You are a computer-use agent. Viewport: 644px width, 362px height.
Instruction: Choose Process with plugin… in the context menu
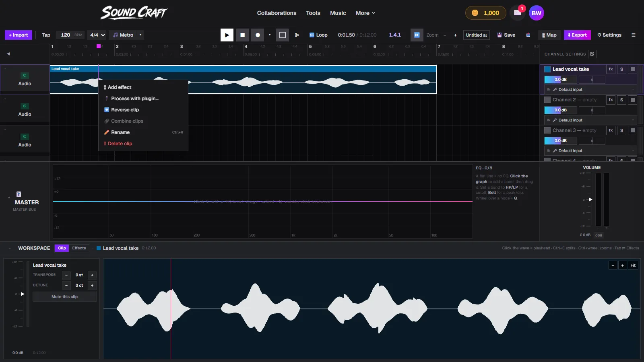click(143, 99)
